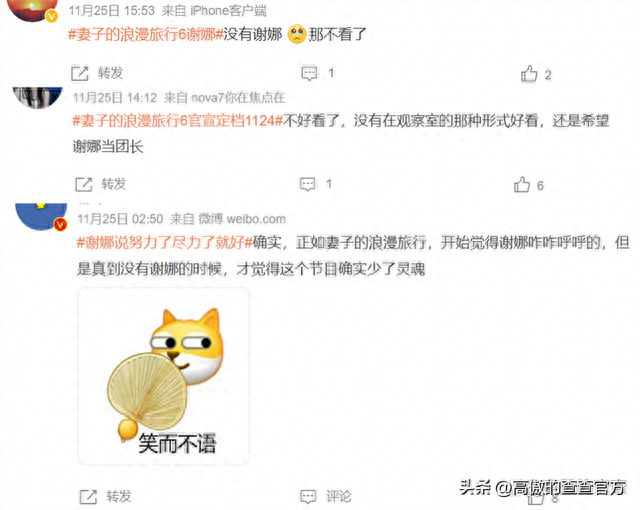This screenshot has height=510, width=640.
Task: Click nova7 device source text
Action: click(x=238, y=98)
